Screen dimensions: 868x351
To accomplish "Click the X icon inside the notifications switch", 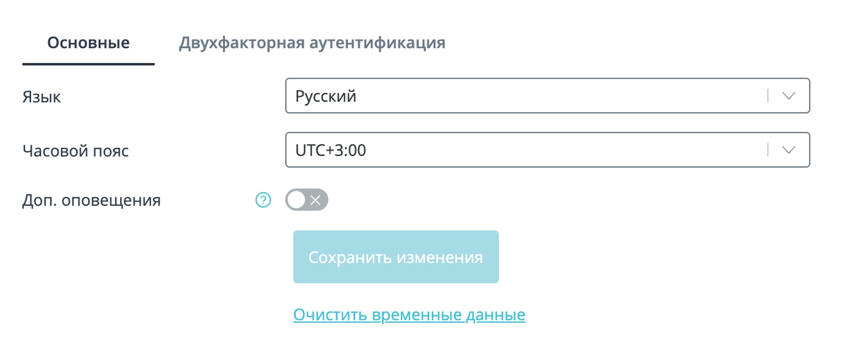I will (316, 200).
